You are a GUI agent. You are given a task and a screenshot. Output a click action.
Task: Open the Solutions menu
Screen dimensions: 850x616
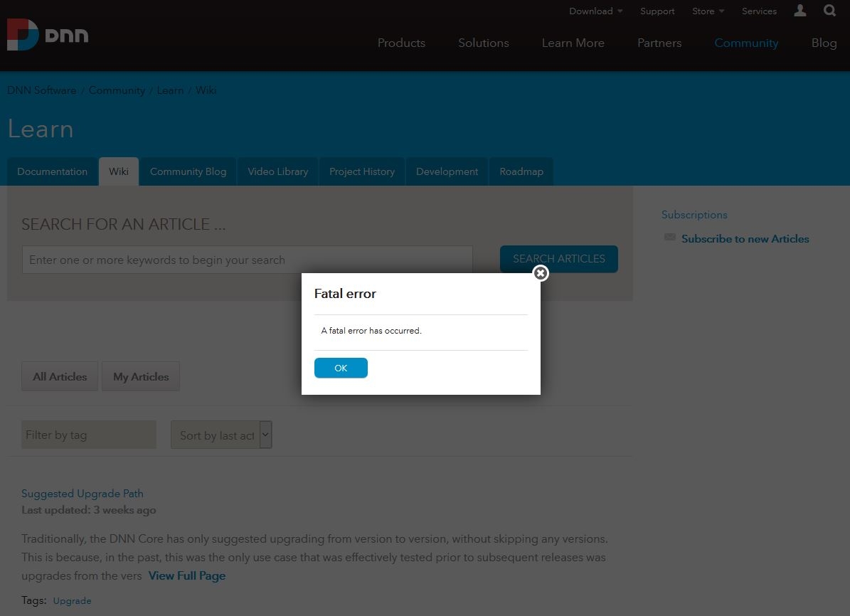click(484, 43)
